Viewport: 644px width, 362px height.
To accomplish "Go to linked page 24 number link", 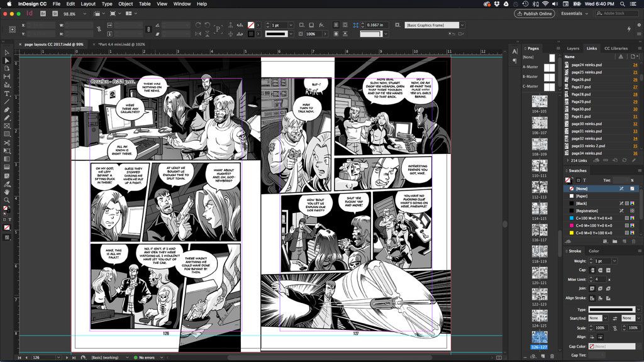I will click(x=635, y=65).
